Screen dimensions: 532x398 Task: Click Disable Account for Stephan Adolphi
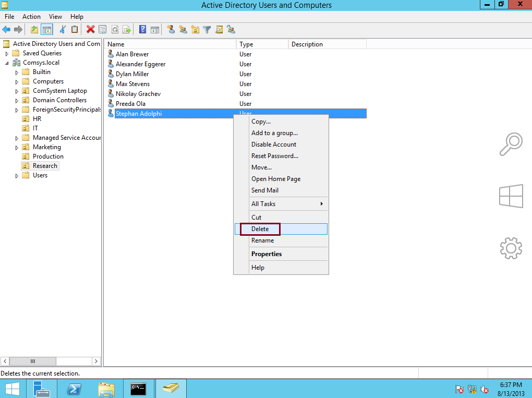(273, 144)
